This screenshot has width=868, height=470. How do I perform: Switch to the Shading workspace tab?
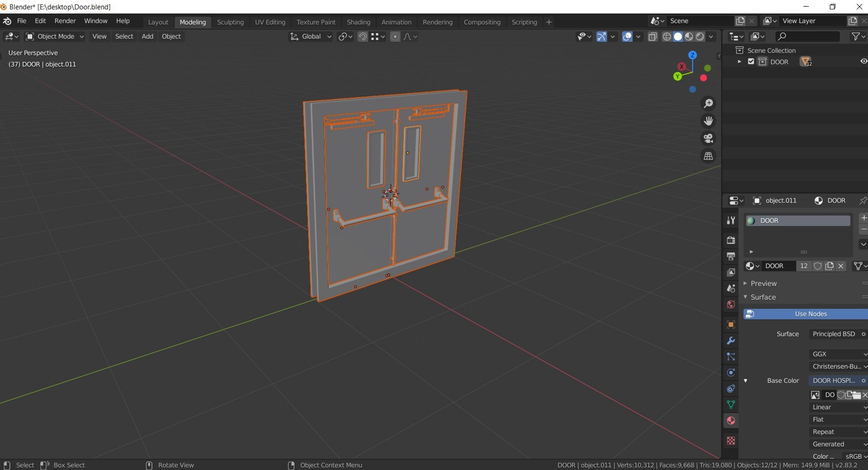[359, 22]
